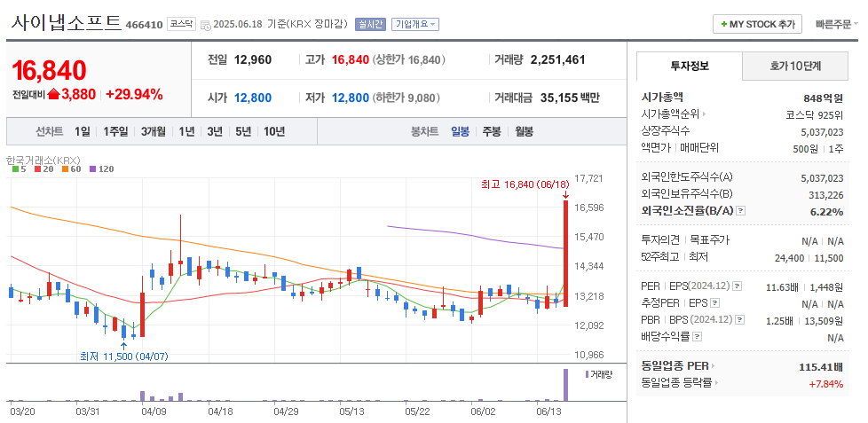Select the 10년 line chart period

[x=274, y=131]
